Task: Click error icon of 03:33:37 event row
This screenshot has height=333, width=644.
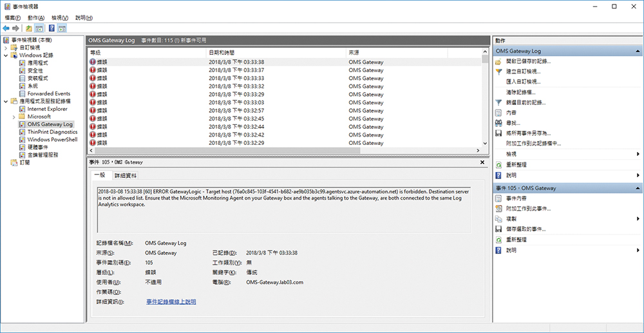Action: click(93, 70)
